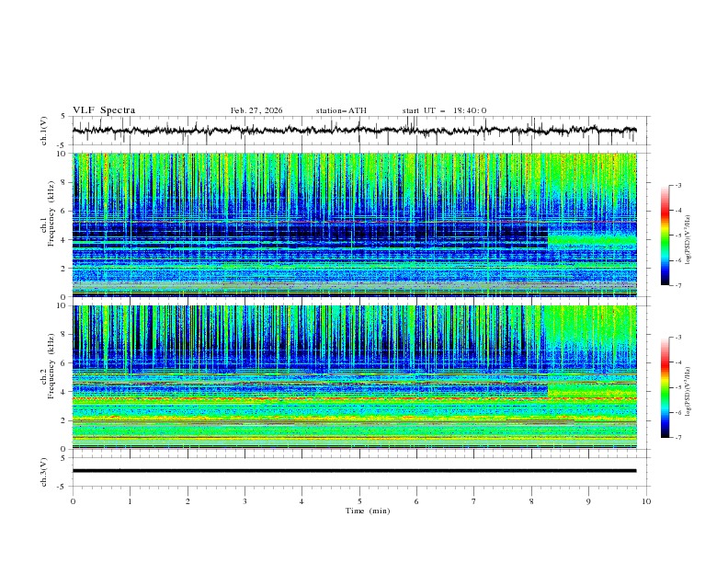
Task: Click the flat black ch.3 voltage trace
Action: pyautogui.click(x=354, y=471)
